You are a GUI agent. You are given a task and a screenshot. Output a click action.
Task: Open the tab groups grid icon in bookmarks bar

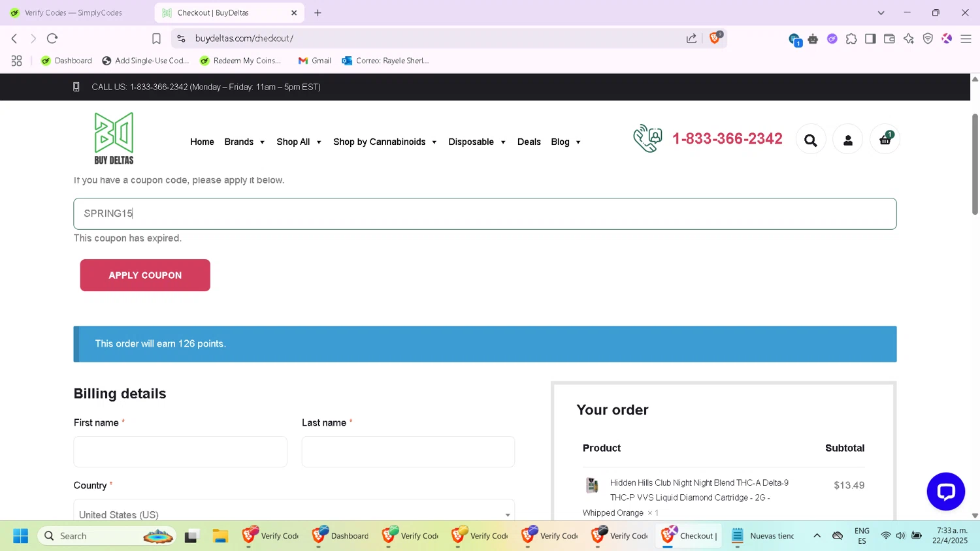click(17, 61)
